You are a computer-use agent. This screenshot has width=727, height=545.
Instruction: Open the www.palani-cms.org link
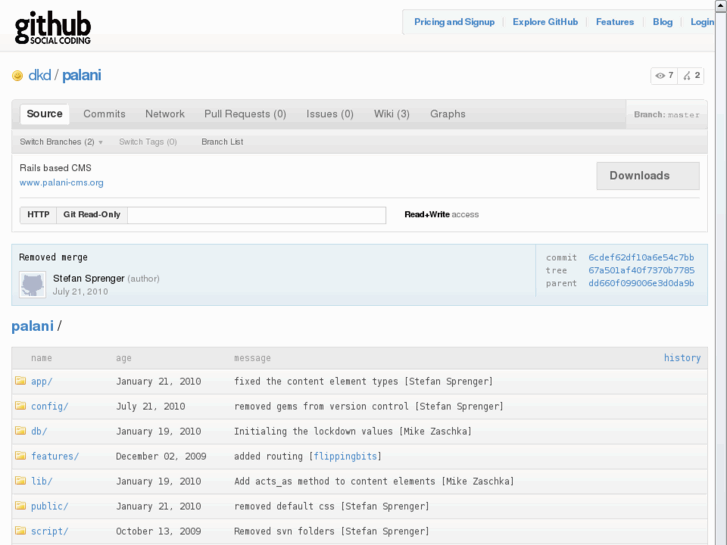pyautogui.click(x=61, y=183)
